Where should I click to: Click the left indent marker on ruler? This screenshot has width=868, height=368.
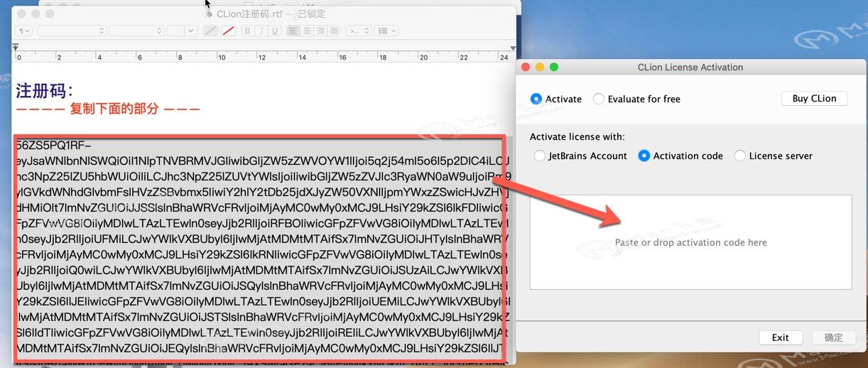coord(17,48)
